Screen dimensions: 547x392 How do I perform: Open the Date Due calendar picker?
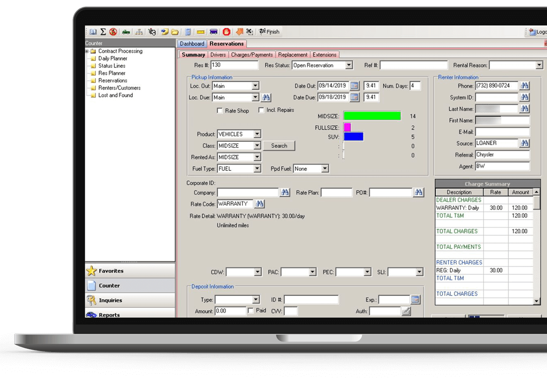pos(354,97)
